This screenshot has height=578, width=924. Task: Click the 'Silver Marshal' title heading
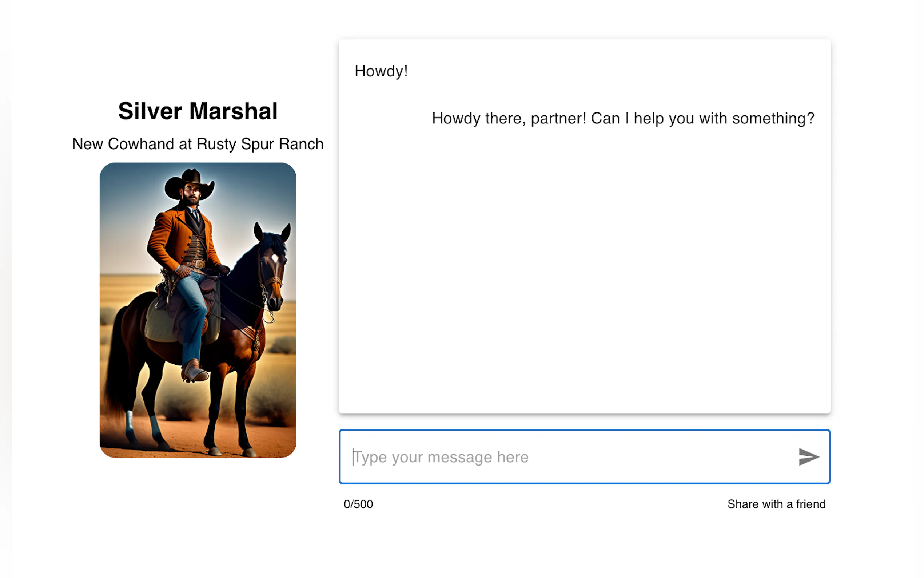tap(198, 111)
